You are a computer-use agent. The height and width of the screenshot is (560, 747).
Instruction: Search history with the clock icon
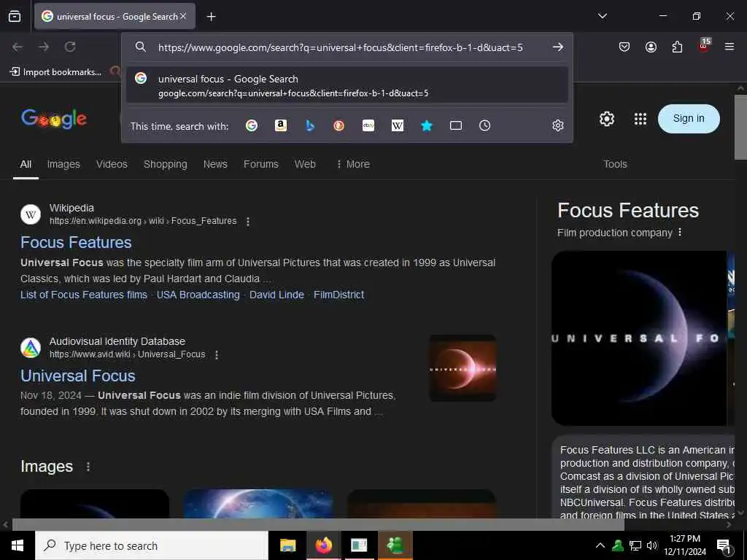pyautogui.click(x=484, y=125)
